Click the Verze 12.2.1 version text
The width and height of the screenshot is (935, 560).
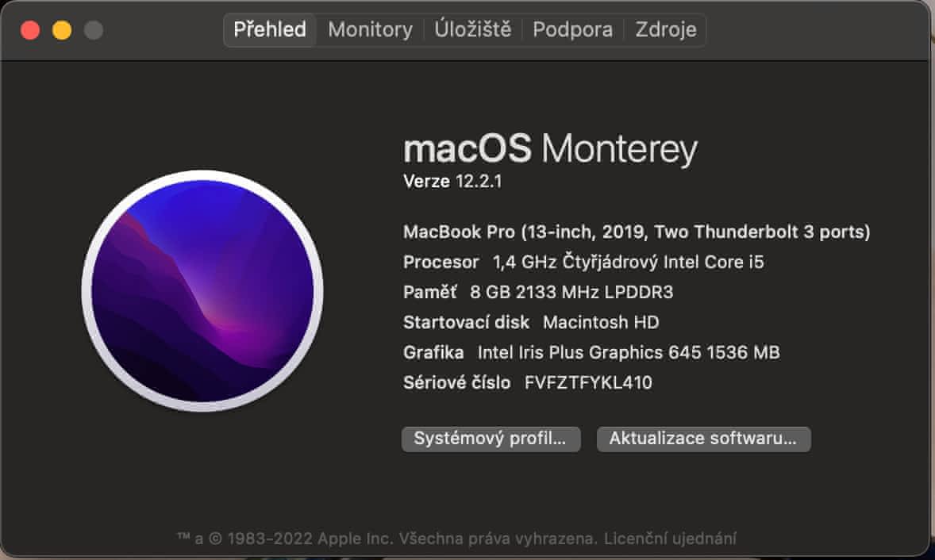point(452,182)
